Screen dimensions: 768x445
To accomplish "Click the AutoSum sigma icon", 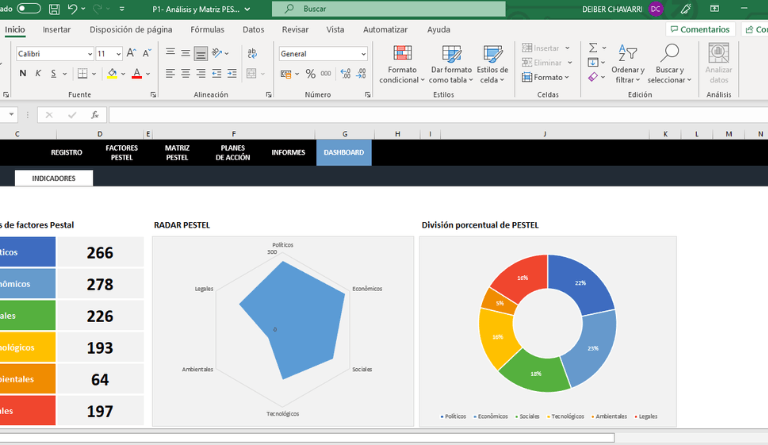I will pos(593,47).
